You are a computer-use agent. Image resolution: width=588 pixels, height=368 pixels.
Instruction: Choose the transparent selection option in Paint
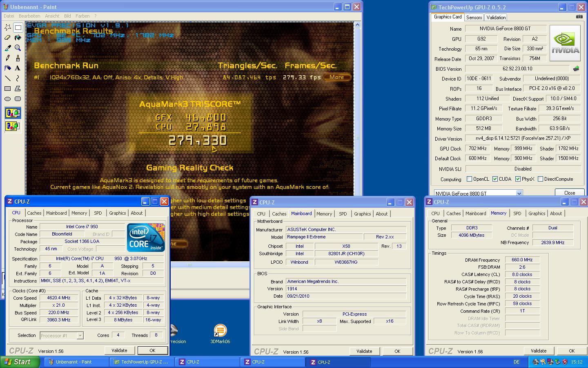(x=13, y=126)
